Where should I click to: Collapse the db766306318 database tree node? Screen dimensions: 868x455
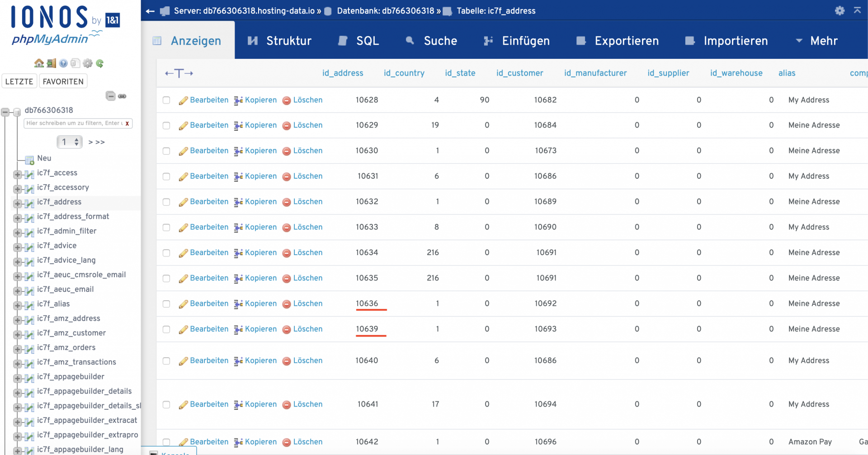tap(5, 112)
